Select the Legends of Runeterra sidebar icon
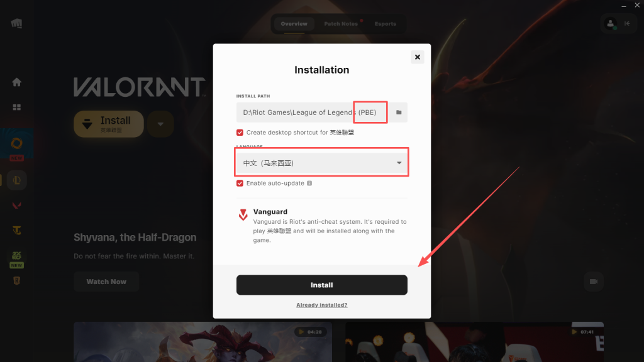 pos(16,281)
